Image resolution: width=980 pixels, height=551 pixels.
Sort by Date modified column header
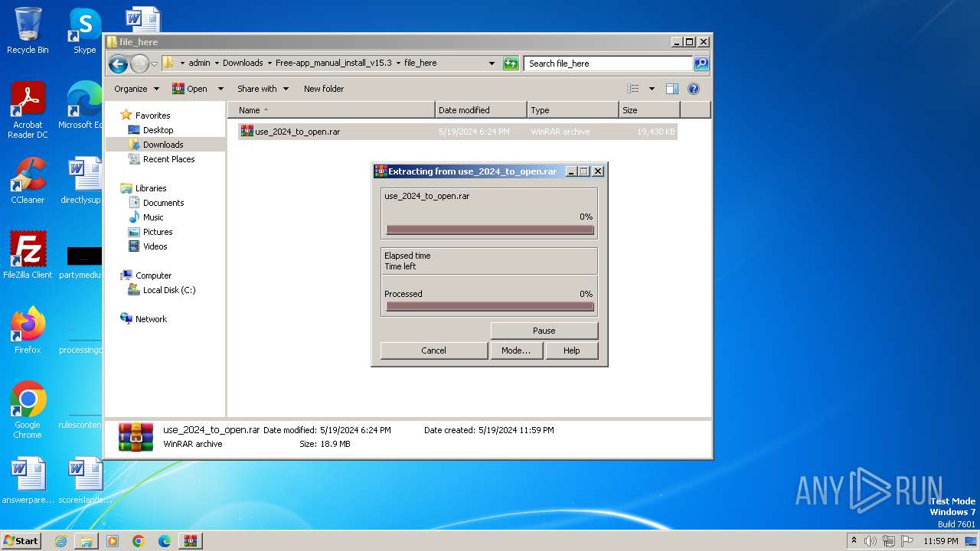tap(481, 110)
